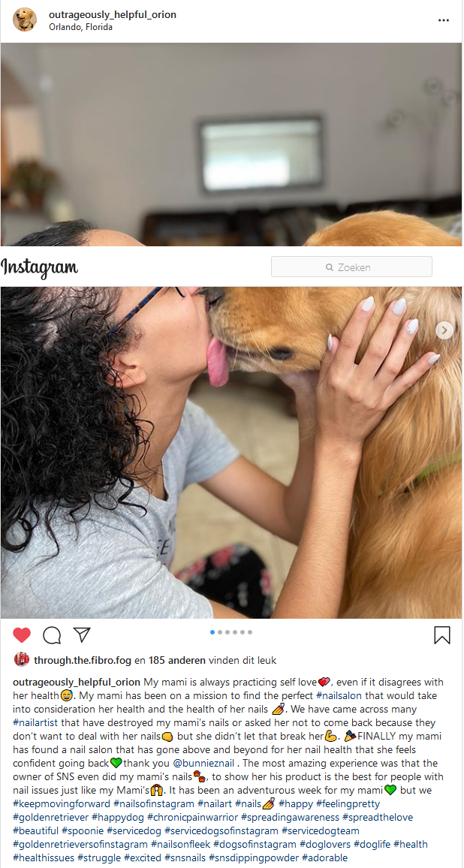The height and width of the screenshot is (868, 464).
Task: Save post with bookmark icon
Action: tap(442, 635)
